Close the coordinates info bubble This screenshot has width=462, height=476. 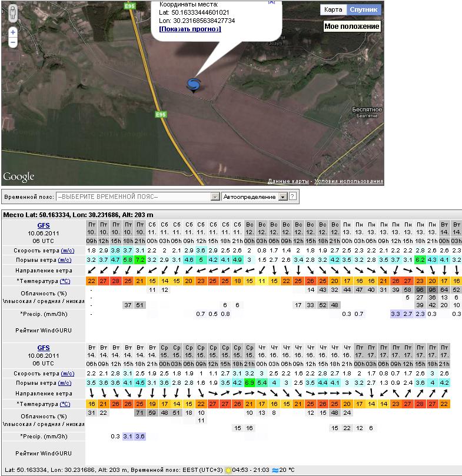271,2
